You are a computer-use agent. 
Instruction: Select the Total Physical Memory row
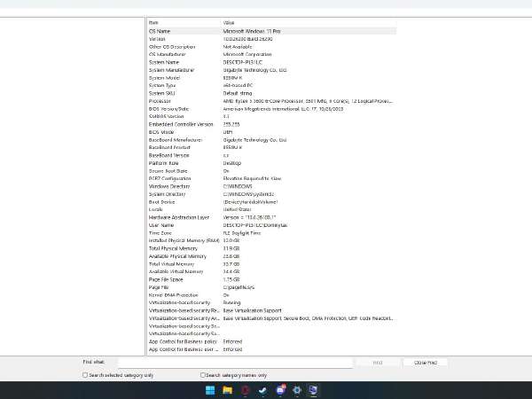pos(272,248)
